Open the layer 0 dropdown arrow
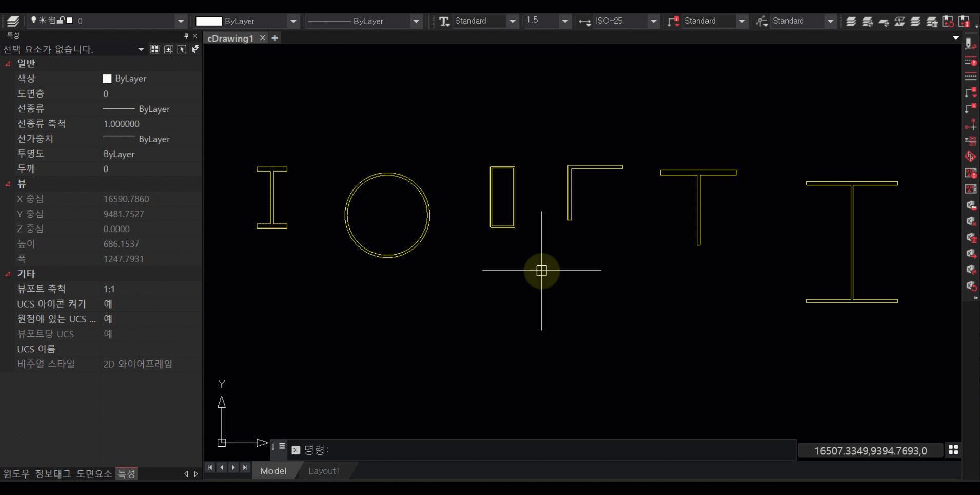The height and width of the screenshot is (495, 980). (181, 22)
